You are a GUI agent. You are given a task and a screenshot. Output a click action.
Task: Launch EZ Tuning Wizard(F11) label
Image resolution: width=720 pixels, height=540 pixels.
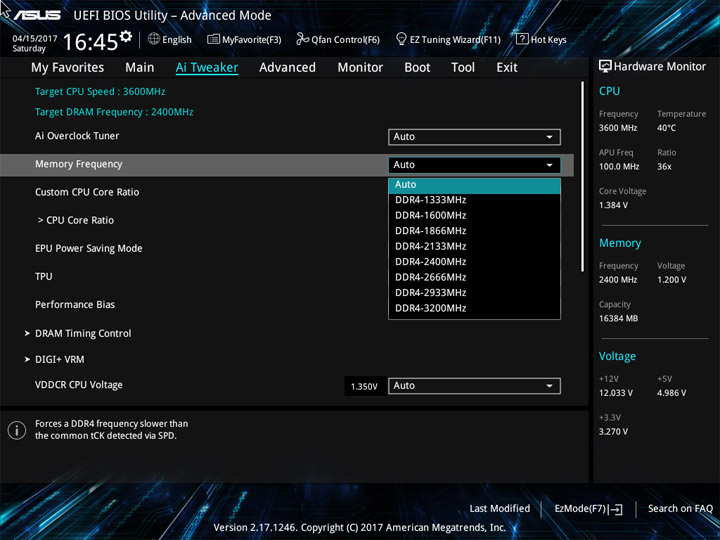[455, 40]
